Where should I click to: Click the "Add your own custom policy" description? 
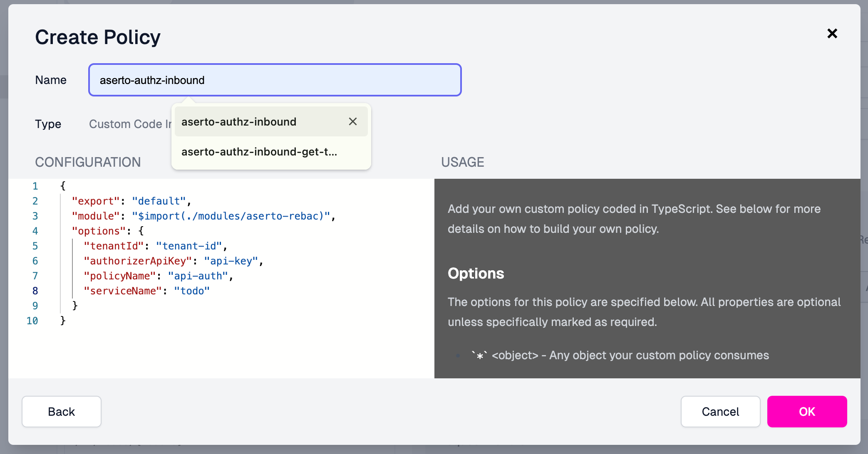634,219
